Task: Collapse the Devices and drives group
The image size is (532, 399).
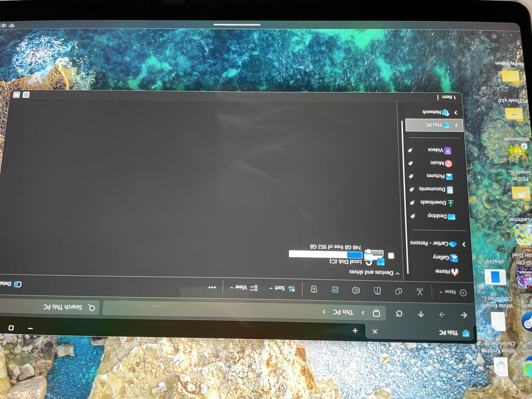Action: pyautogui.click(x=397, y=273)
